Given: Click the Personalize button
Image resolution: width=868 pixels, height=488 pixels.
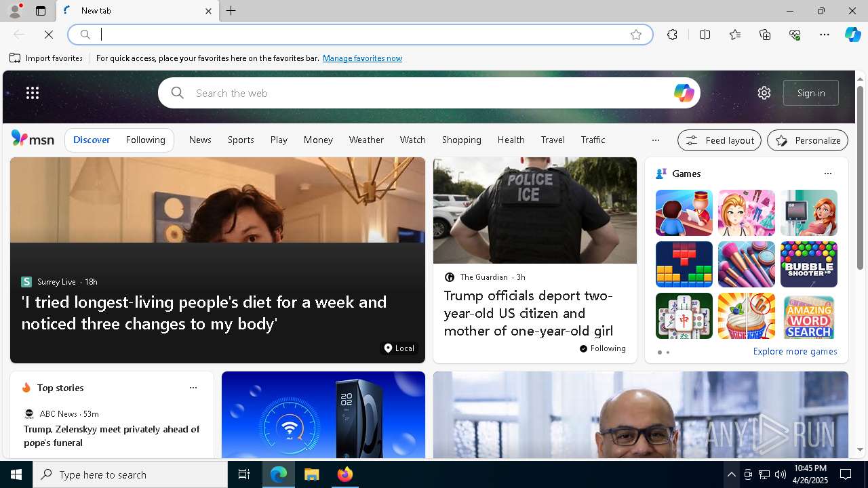Looking at the screenshot, I should pyautogui.click(x=808, y=140).
